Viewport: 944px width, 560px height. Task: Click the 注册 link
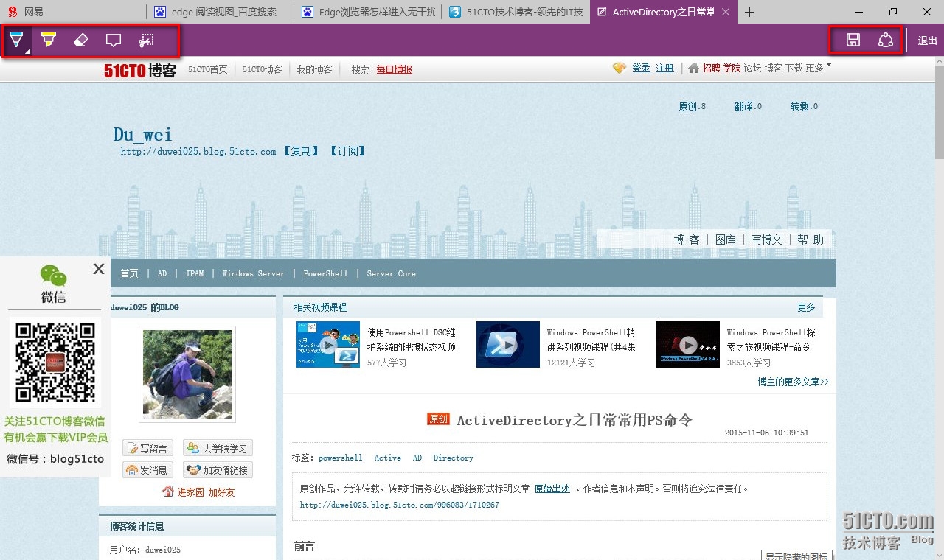point(664,68)
